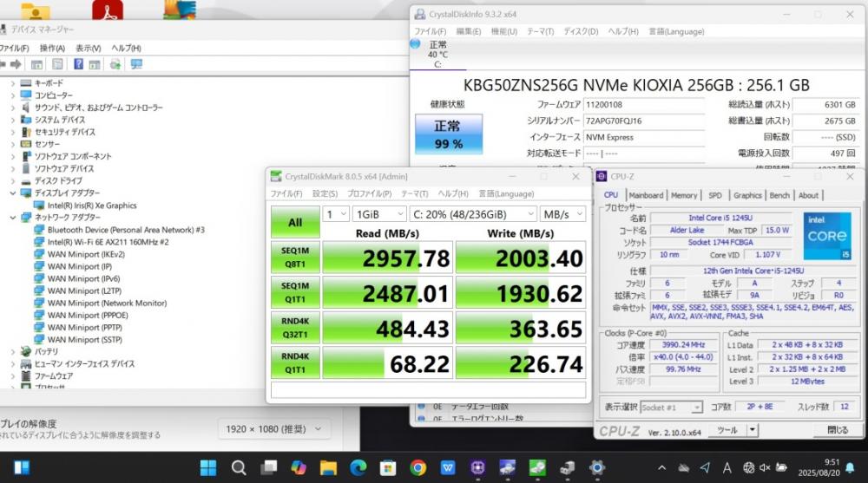
Task: Click the green All button in CrystalDiskMark
Action: [295, 222]
